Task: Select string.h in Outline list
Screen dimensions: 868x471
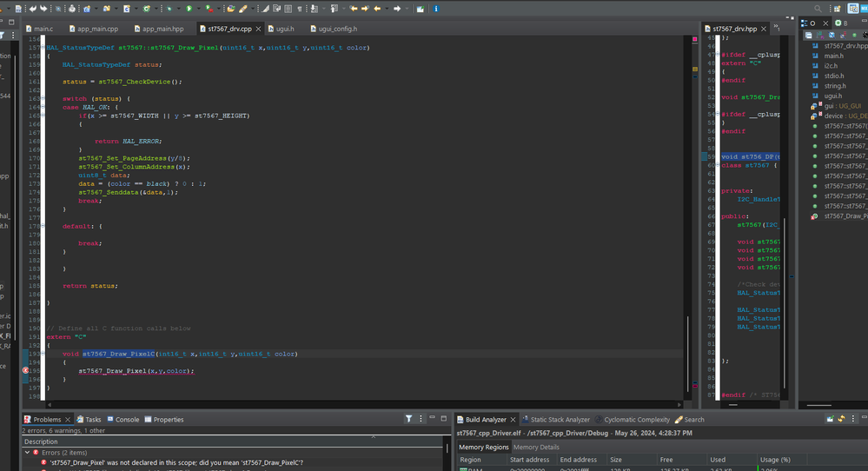Action: coord(835,86)
